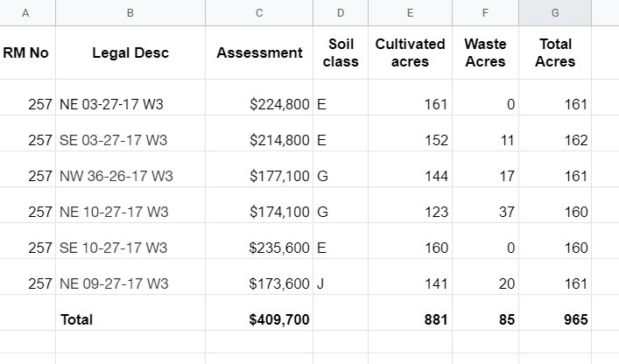Select column C header
Image resolution: width=619 pixels, height=364 pixels.
pos(259,12)
